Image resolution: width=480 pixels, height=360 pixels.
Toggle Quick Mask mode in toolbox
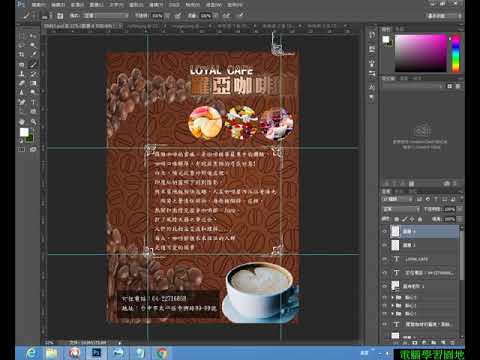tap(22, 150)
